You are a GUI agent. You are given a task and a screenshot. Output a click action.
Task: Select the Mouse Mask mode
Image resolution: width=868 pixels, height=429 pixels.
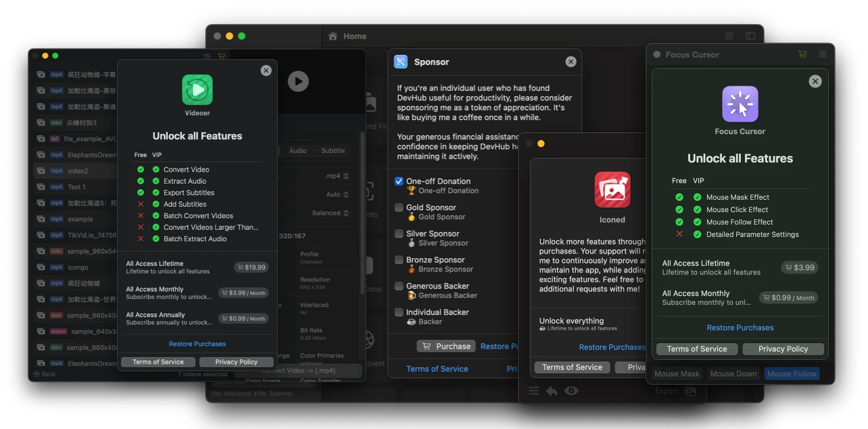pyautogui.click(x=677, y=373)
